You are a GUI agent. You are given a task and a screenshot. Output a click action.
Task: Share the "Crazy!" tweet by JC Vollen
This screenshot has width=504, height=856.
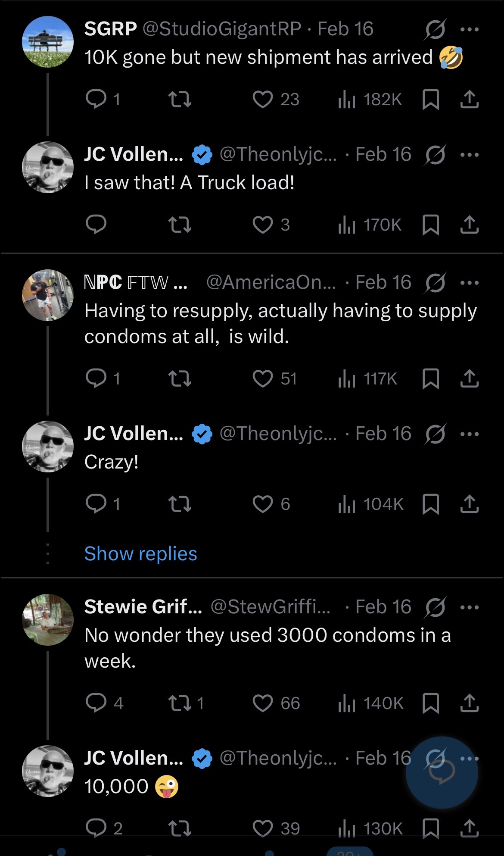pos(470,504)
